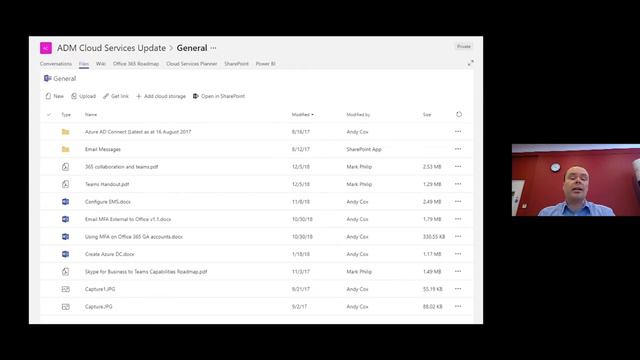Open more options for Using MFA on Office 365
Image resolution: width=640 pixels, height=360 pixels.
tap(458, 236)
